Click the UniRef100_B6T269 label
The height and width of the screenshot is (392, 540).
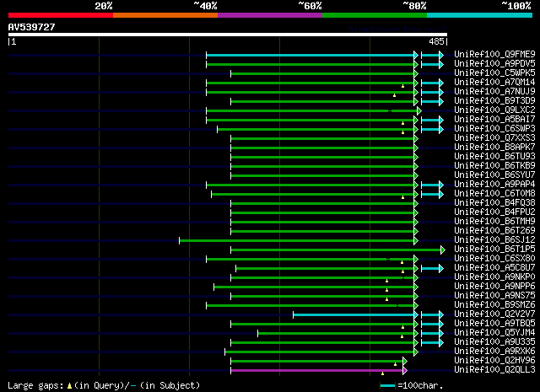tap(494, 231)
